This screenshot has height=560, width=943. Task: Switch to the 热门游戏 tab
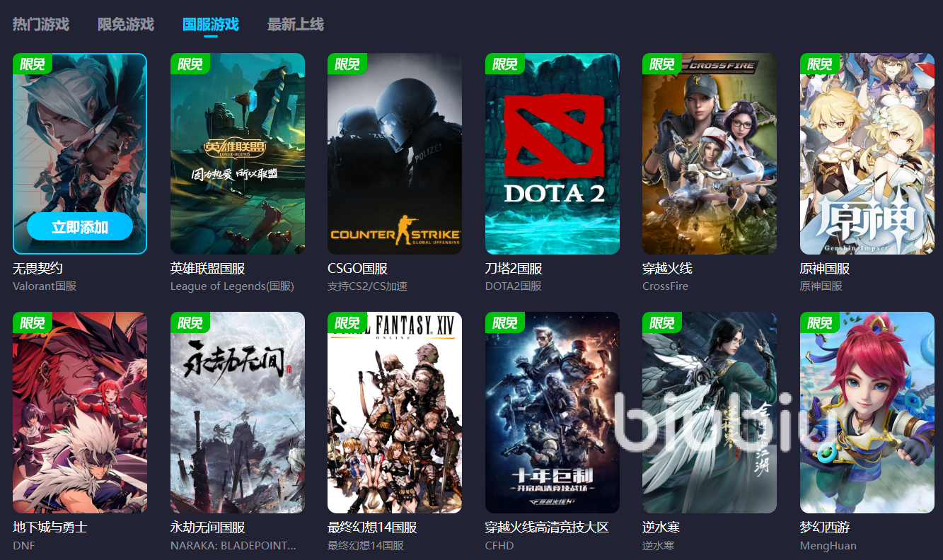[41, 24]
